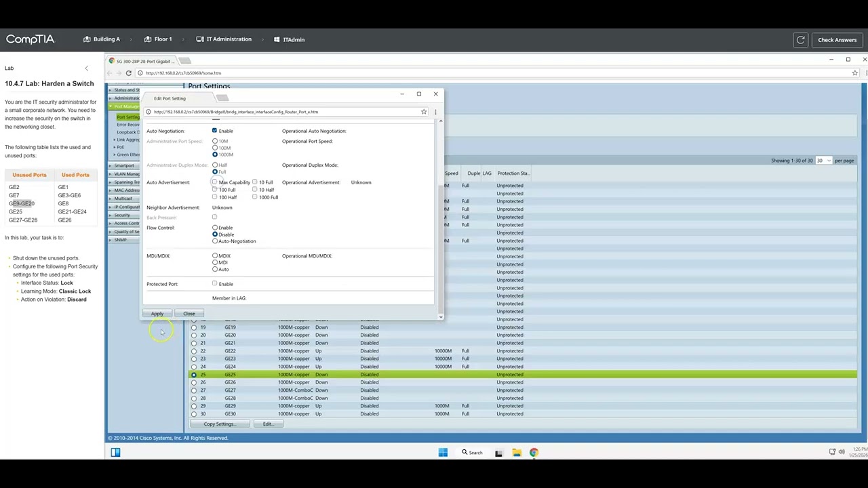The image size is (868, 488).
Task: Click the Edit button below the port table
Action: [268, 424]
